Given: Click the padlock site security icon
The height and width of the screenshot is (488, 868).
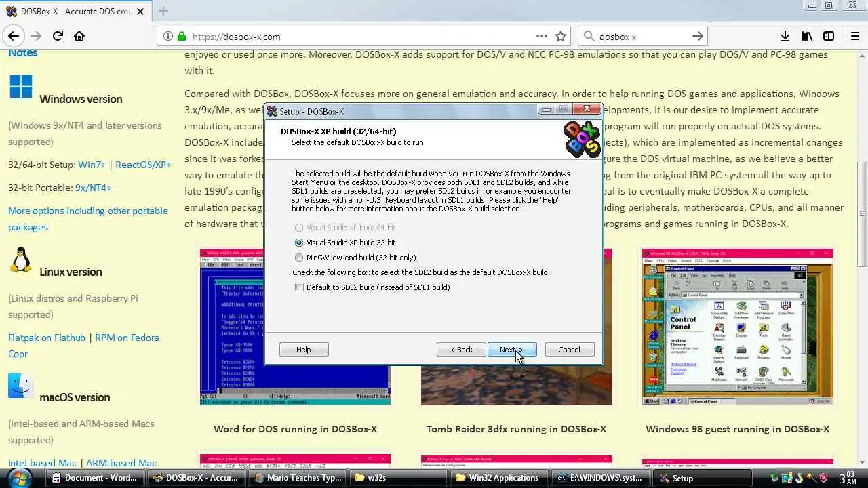Looking at the screenshot, I should [x=181, y=37].
